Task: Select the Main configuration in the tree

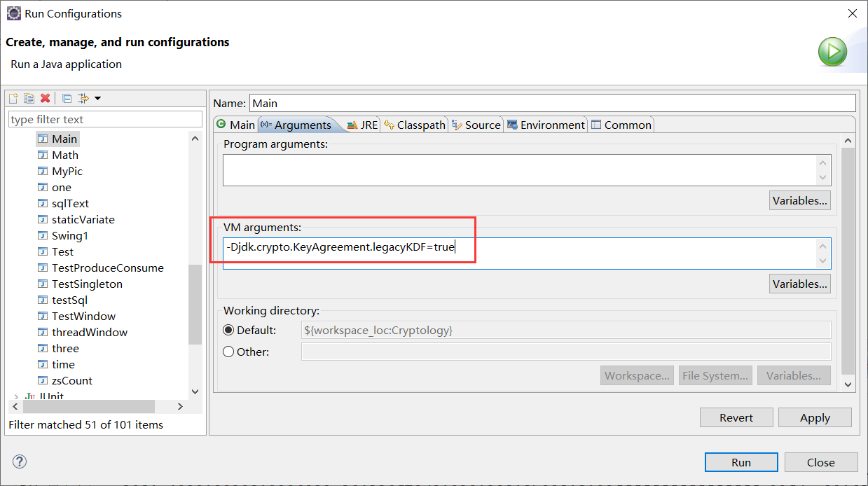Action: pos(64,139)
